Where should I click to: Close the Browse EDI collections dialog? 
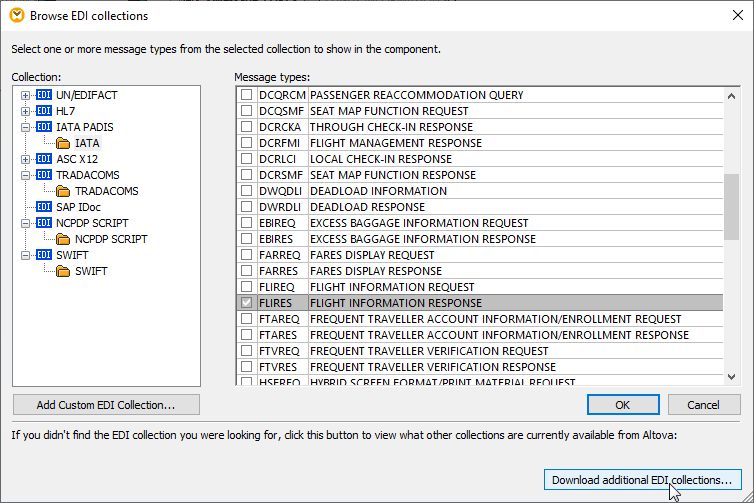[x=731, y=16]
